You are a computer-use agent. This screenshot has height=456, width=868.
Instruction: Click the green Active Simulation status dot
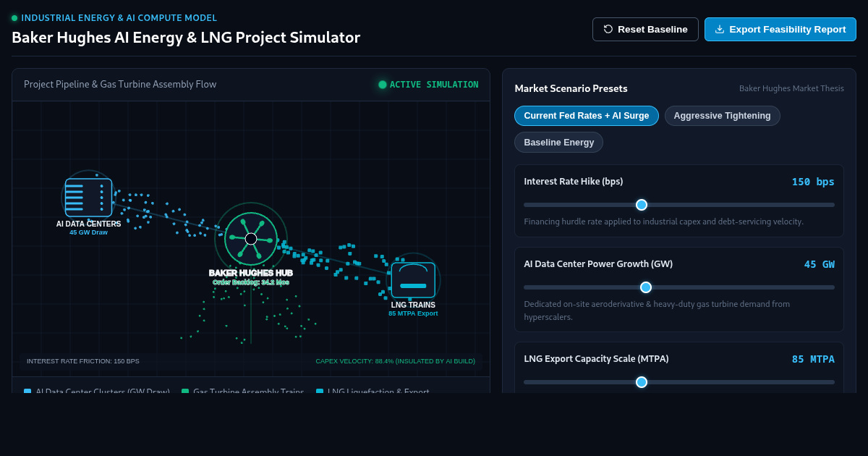pos(383,85)
